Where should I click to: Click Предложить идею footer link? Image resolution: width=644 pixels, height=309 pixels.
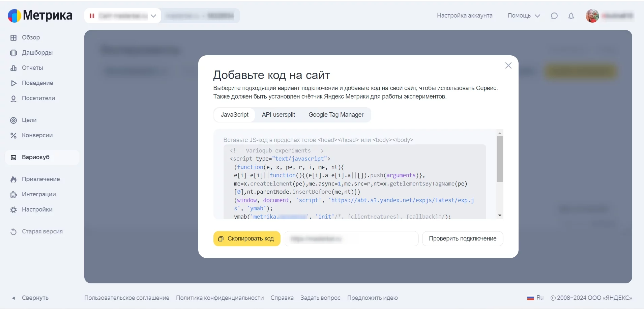pyautogui.click(x=373, y=298)
